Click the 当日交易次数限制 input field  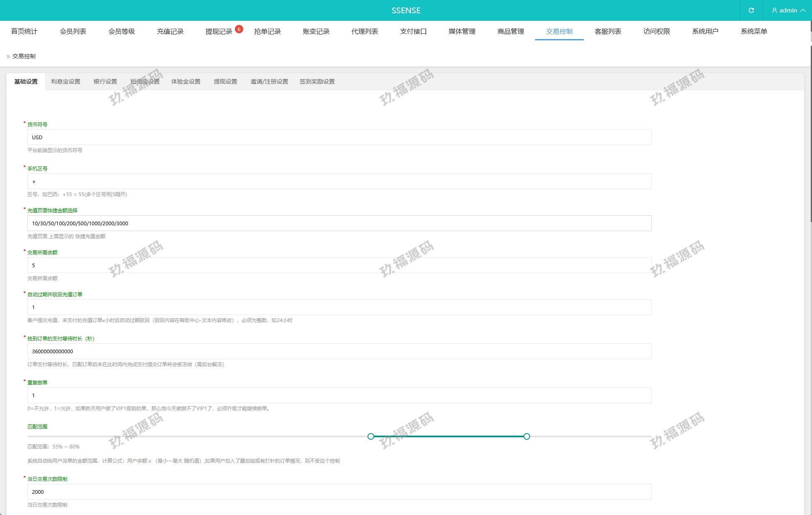[339, 492]
